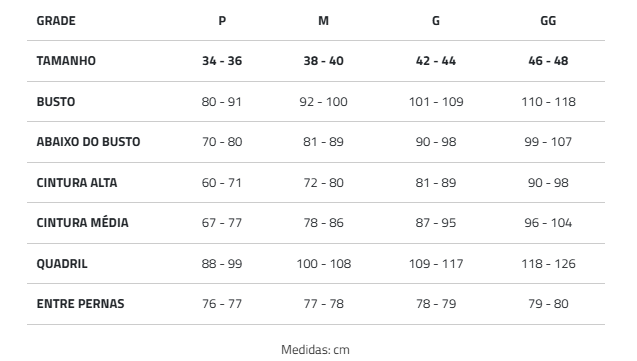Click the BUSTO row label
Viewport: 637px width, 361px height.
(56, 102)
